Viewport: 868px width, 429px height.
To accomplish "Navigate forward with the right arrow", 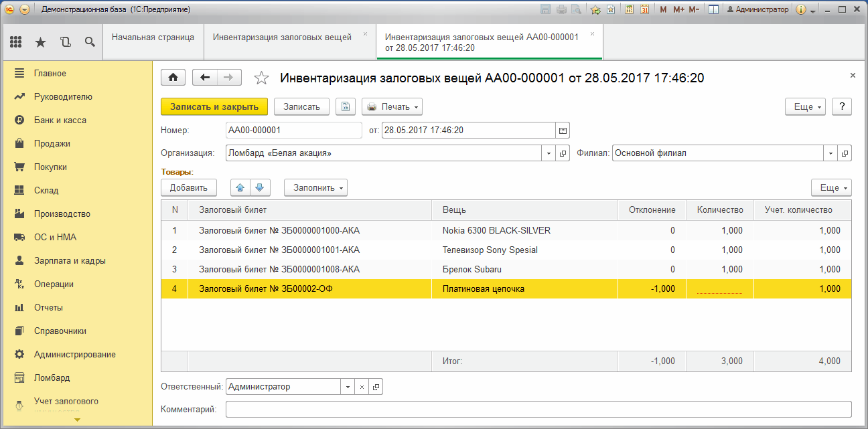I will (x=228, y=78).
